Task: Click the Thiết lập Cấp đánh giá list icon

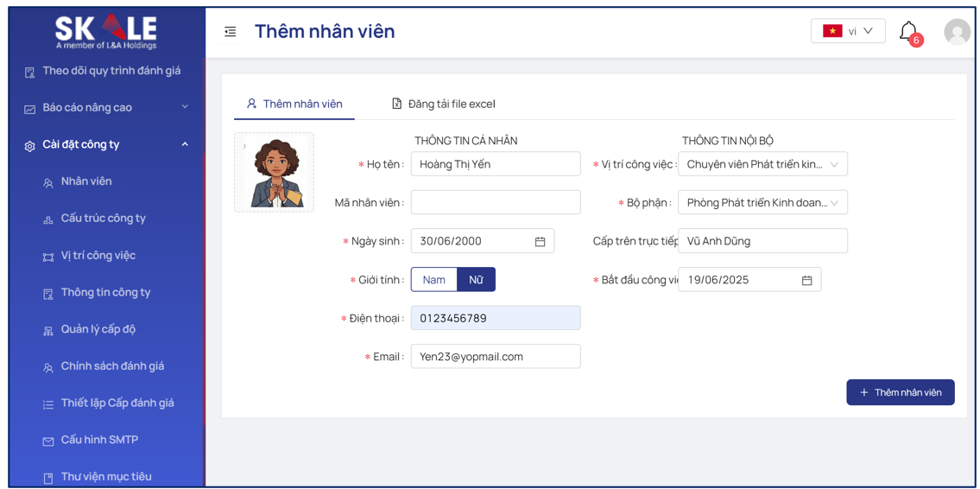Action: pos(48,404)
